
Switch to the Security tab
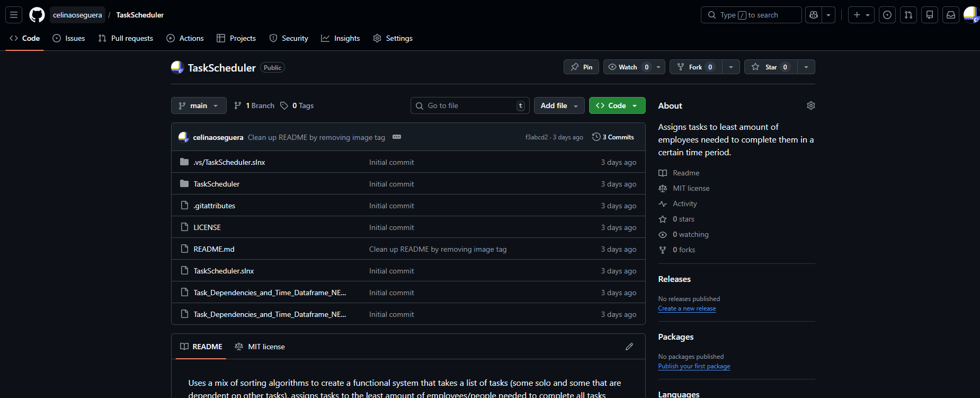pos(289,38)
